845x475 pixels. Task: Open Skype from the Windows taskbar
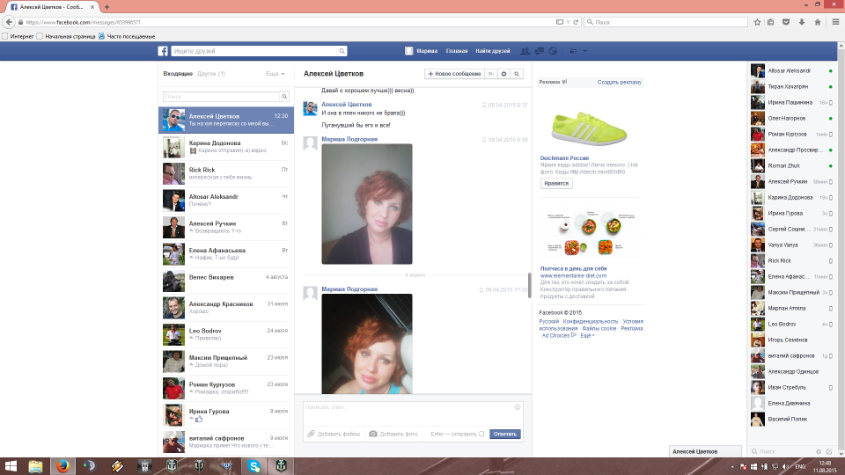click(254, 466)
